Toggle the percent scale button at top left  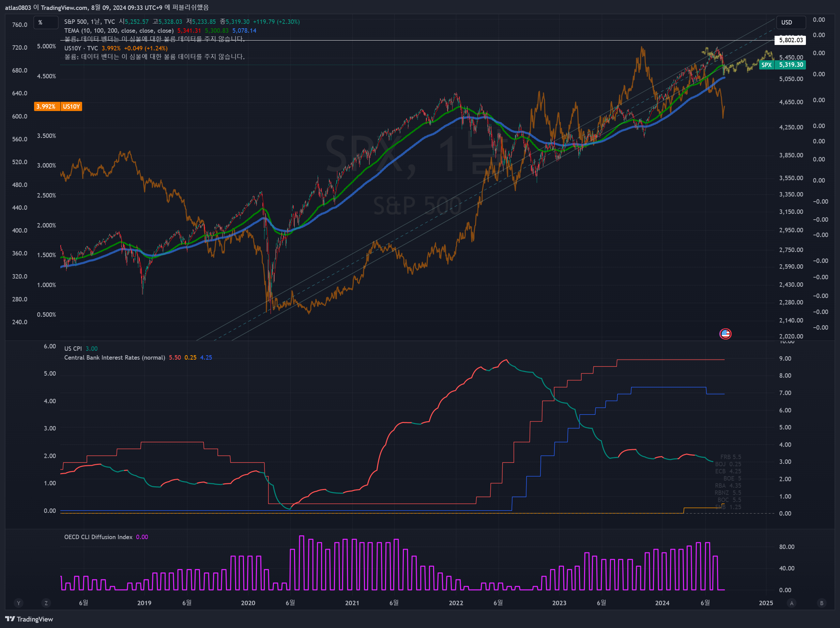45,22
